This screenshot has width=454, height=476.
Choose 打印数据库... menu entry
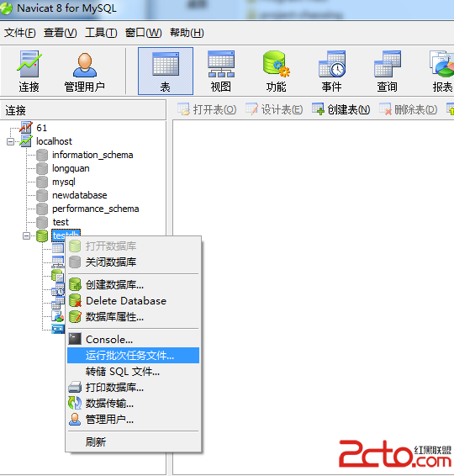pos(133,388)
